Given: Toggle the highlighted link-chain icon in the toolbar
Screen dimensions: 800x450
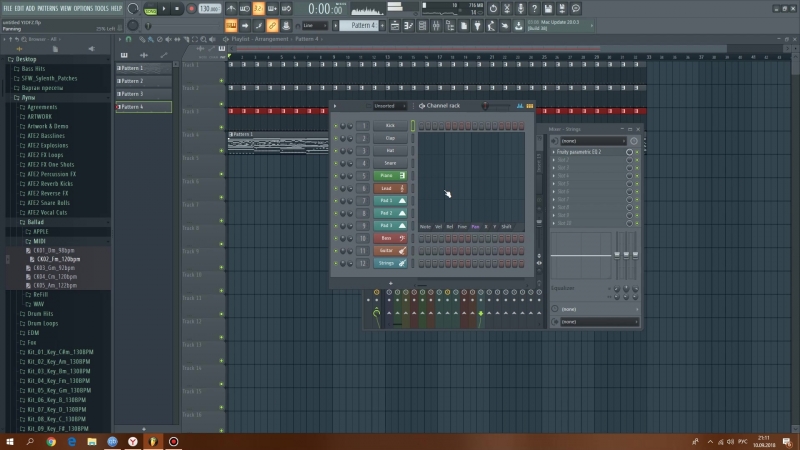Looking at the screenshot, I should (x=272, y=26).
